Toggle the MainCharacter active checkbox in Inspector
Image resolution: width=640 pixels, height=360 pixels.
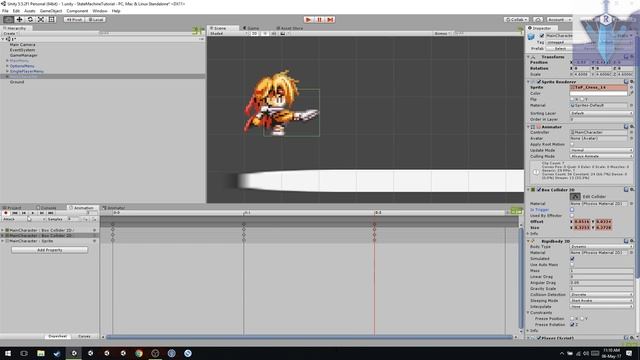coord(542,36)
